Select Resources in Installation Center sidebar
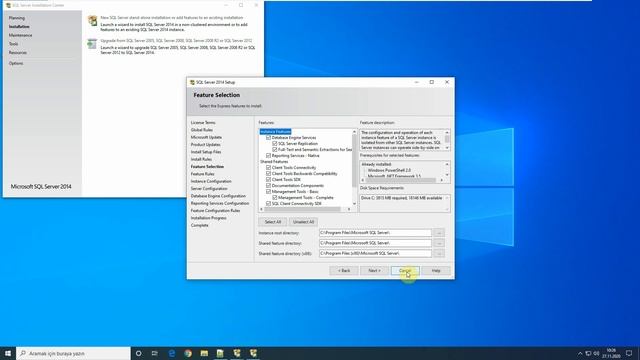The width and height of the screenshot is (640, 360). click(18, 53)
